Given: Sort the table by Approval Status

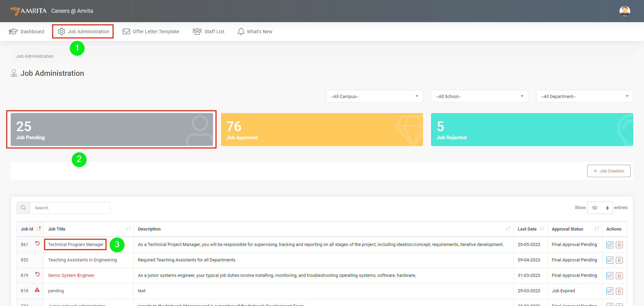Looking at the screenshot, I should (x=596, y=229).
